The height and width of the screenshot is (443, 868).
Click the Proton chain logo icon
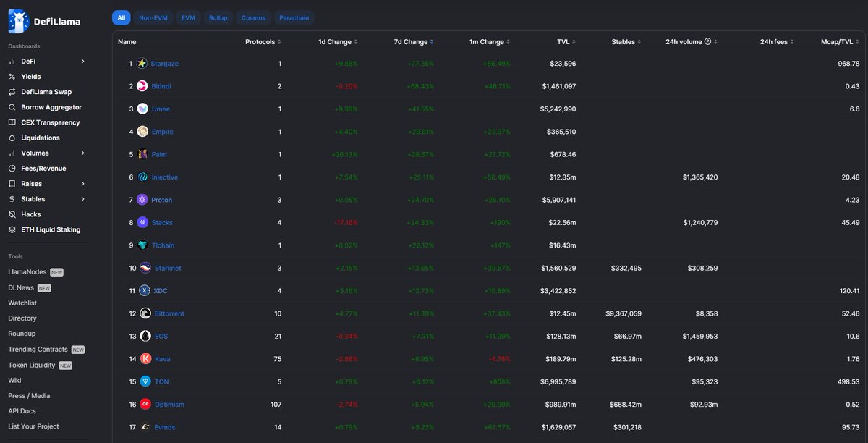coord(142,200)
